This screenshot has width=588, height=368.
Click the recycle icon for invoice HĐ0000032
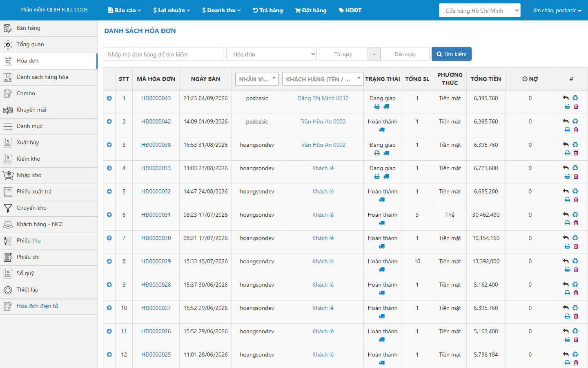point(575,191)
